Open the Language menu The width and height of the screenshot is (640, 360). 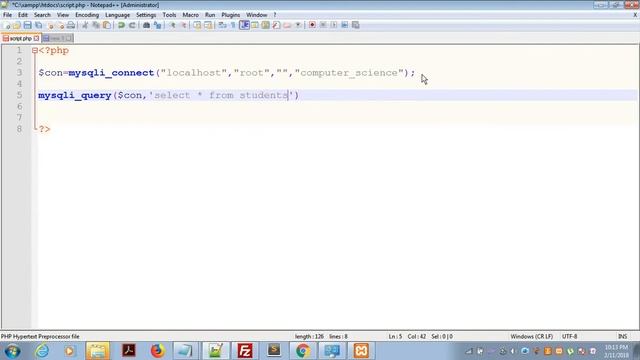[117, 15]
